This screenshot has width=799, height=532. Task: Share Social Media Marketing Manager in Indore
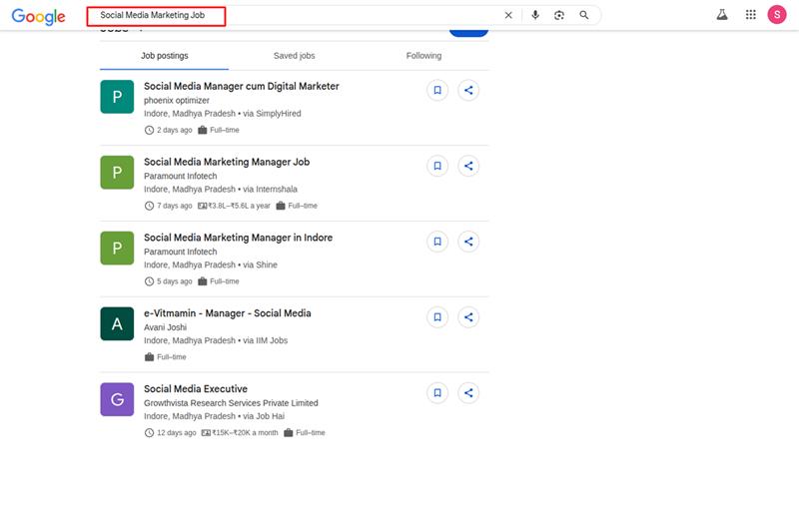coord(468,242)
